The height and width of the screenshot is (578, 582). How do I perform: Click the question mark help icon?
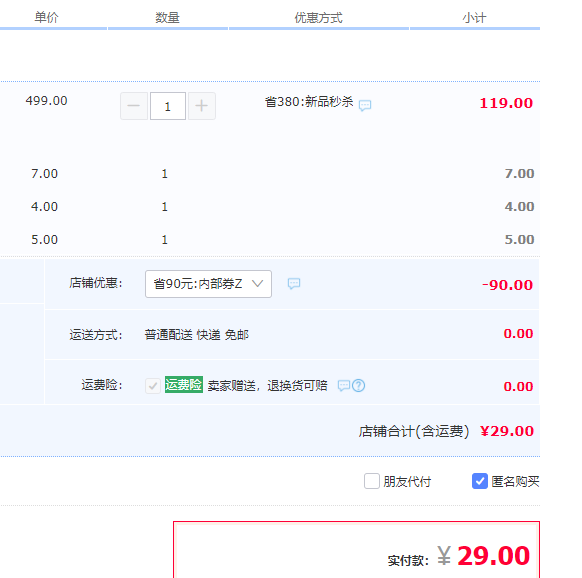359,386
